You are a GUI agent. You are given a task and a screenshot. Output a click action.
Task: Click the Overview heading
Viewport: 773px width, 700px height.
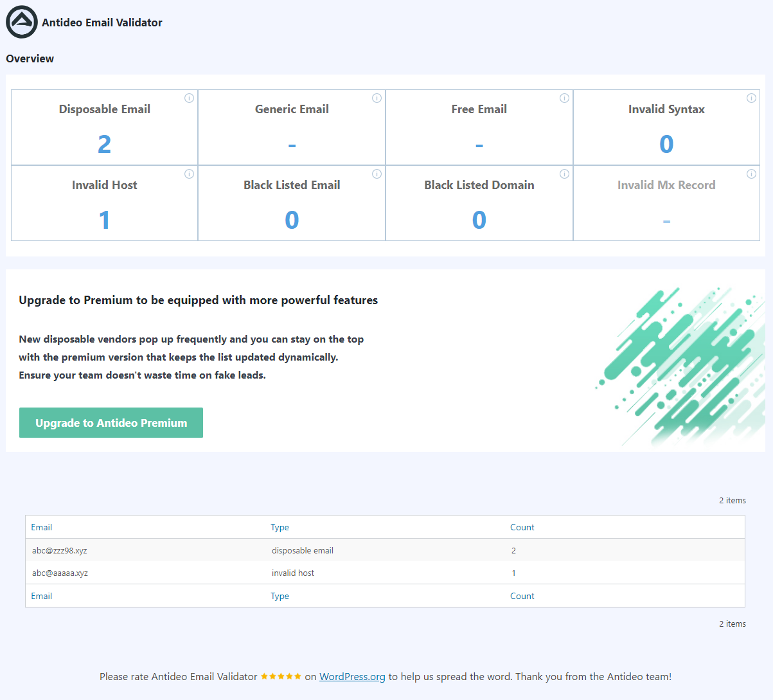[x=30, y=58]
